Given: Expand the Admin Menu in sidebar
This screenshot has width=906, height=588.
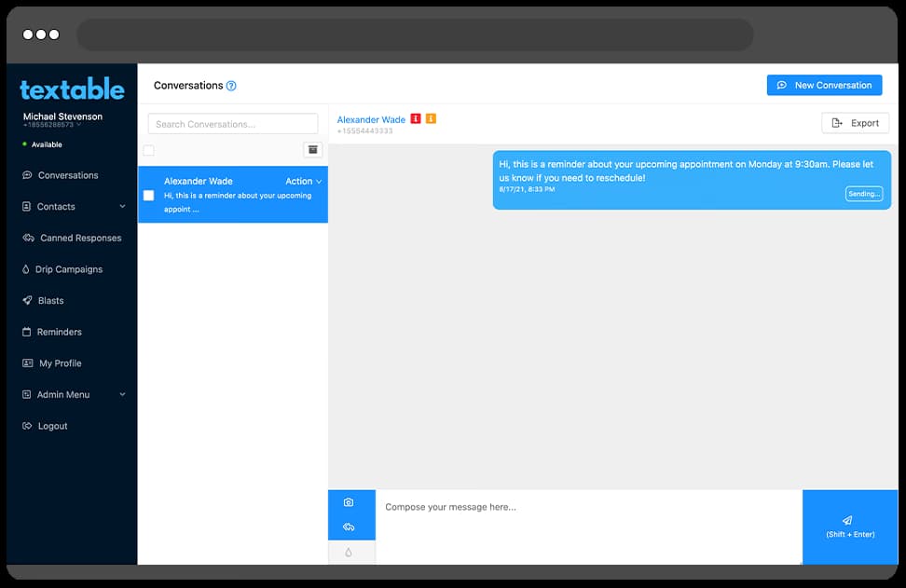Looking at the screenshot, I should click(x=122, y=395).
